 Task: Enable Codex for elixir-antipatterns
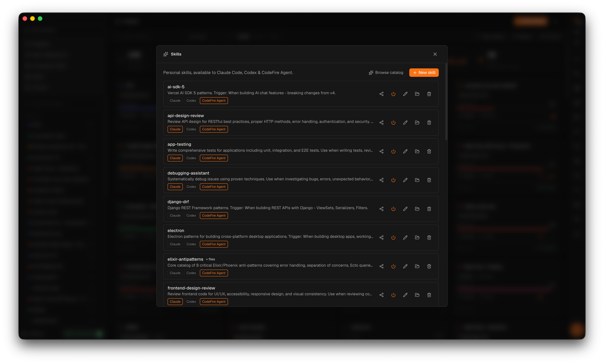191,273
